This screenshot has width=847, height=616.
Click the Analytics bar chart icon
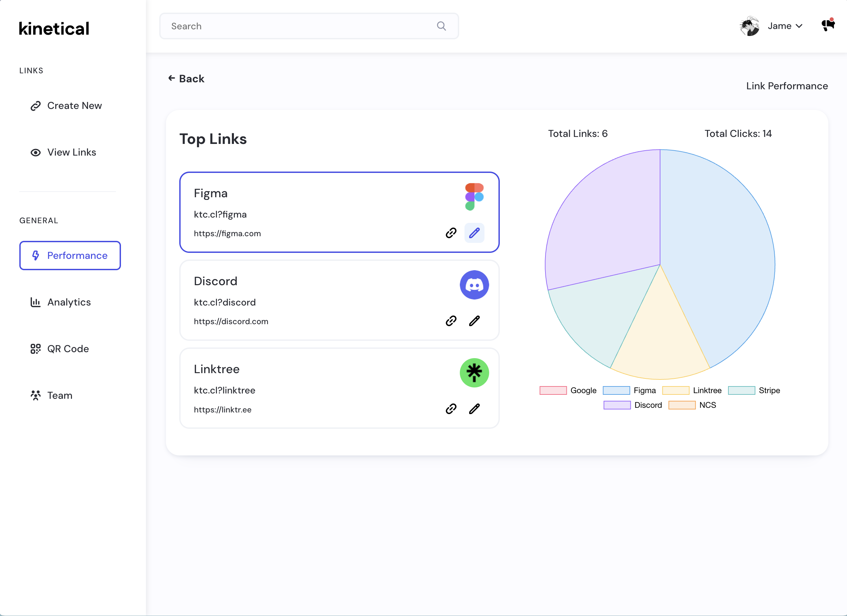coord(35,302)
